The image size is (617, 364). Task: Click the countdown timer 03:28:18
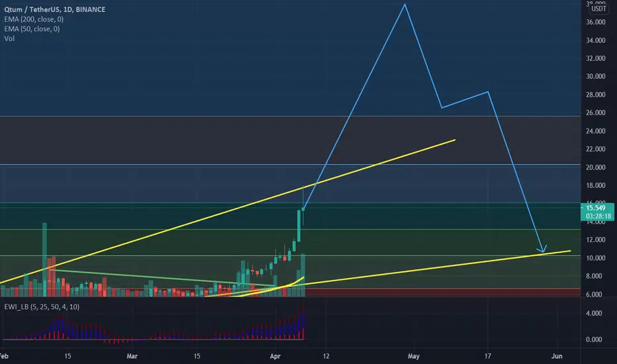click(598, 216)
